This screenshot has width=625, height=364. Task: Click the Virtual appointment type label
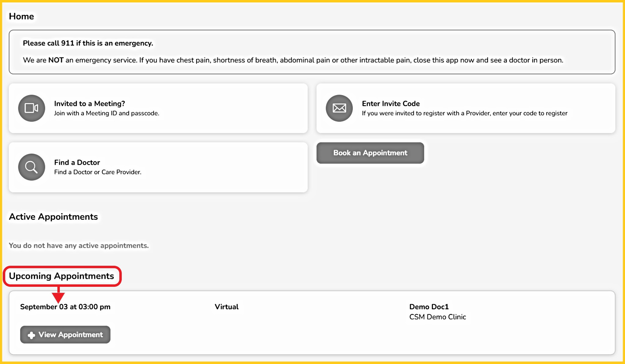(x=226, y=307)
